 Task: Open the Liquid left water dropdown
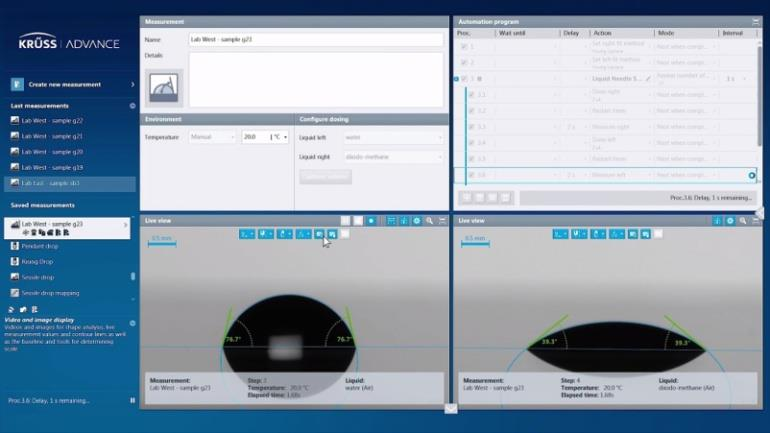point(393,137)
